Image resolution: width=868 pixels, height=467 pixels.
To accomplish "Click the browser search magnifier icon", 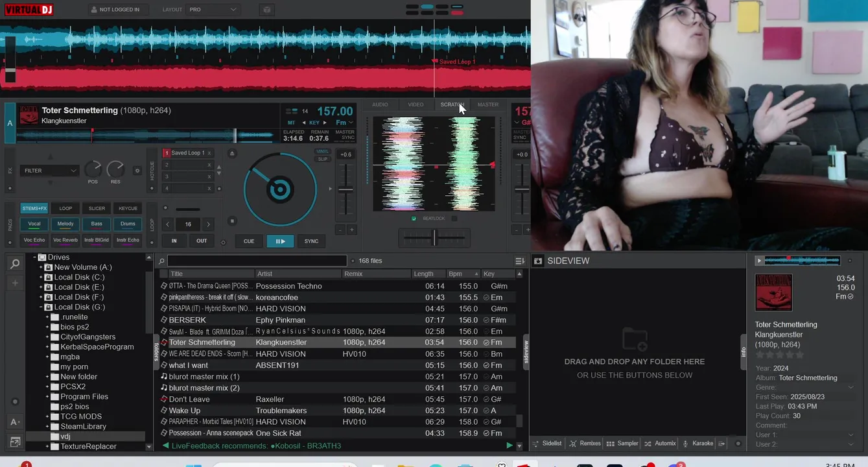I will click(x=15, y=263).
